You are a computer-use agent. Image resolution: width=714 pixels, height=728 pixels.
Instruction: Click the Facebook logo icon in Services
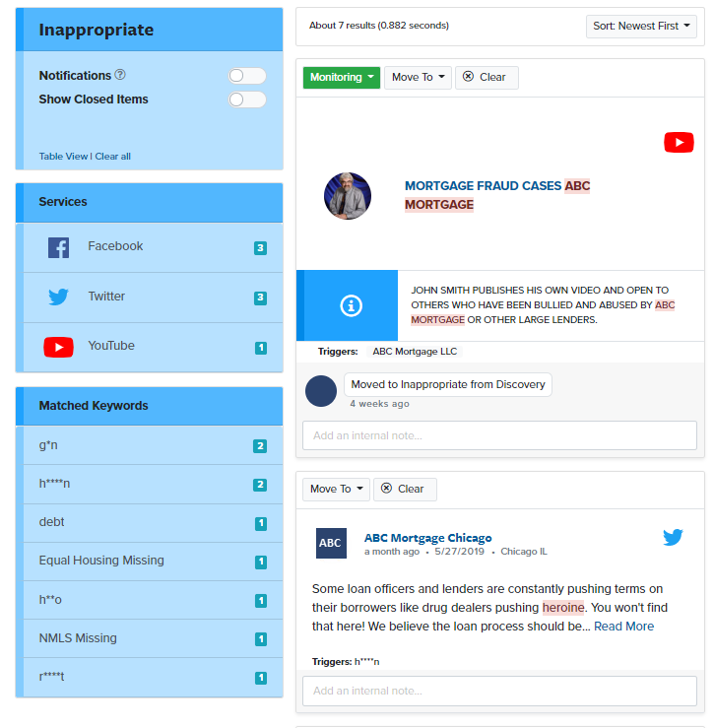tap(58, 247)
